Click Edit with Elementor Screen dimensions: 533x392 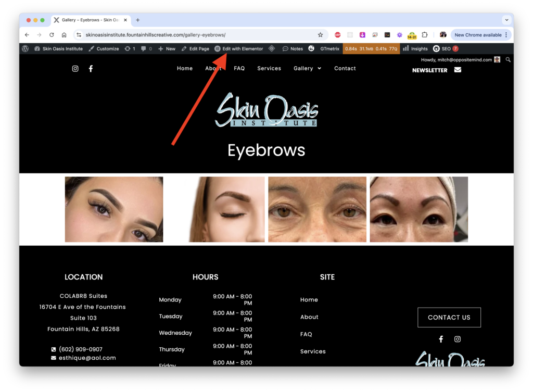point(239,48)
